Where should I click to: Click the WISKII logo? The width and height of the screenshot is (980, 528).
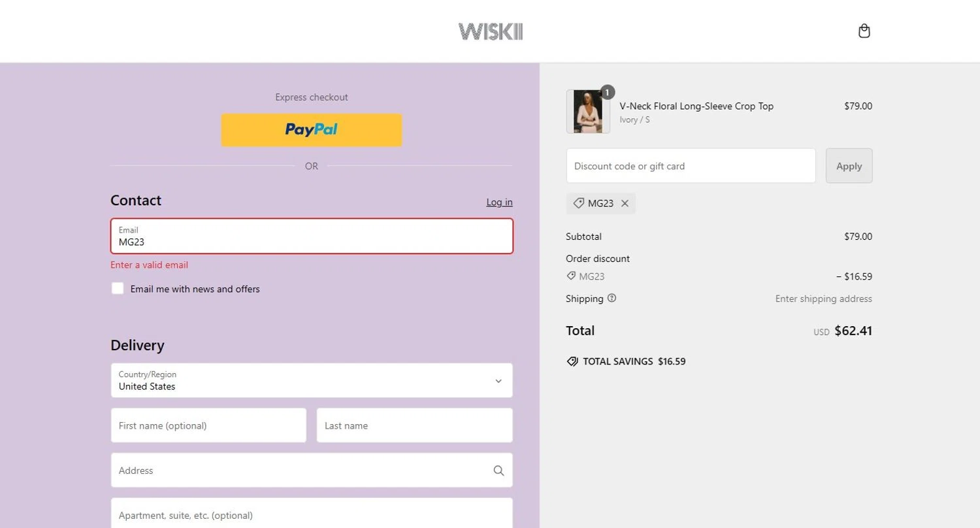[490, 31]
